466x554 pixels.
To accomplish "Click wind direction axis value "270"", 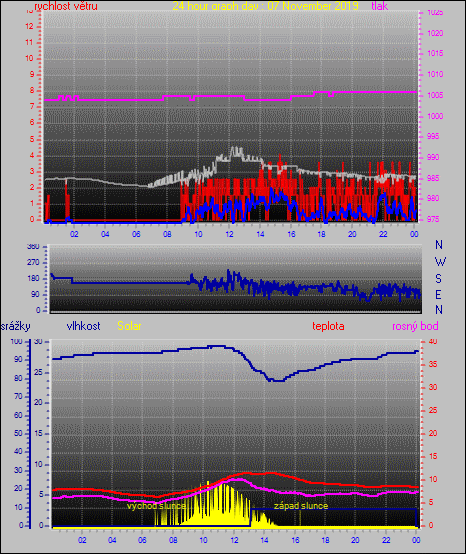I will point(33,263).
